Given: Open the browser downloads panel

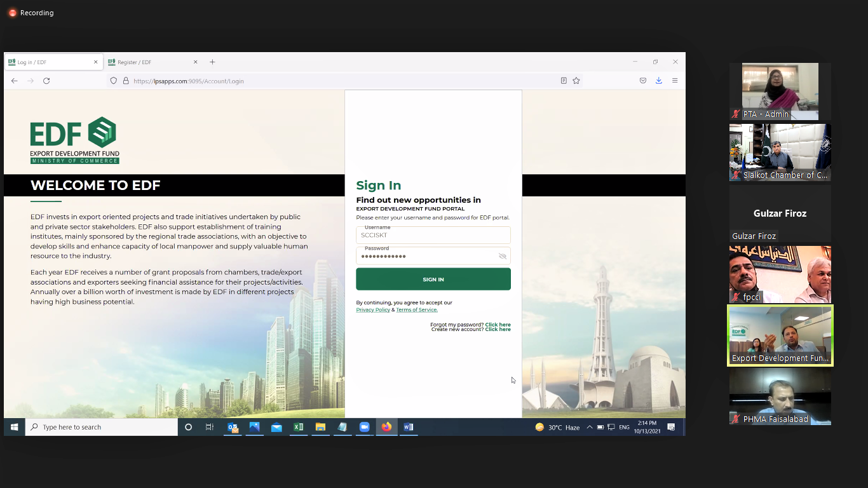Looking at the screenshot, I should [x=658, y=81].
